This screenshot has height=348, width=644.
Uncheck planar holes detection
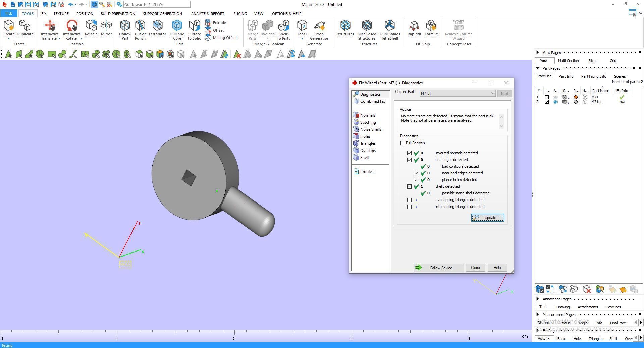(x=416, y=180)
